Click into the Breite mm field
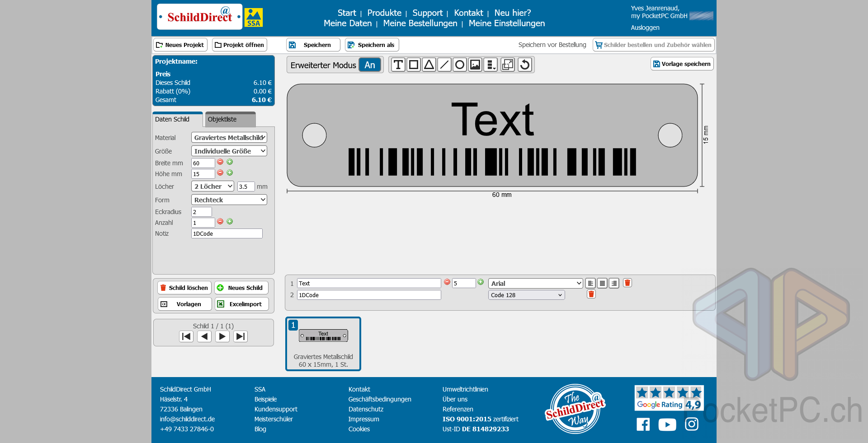This screenshot has width=868, height=443. 203,163
